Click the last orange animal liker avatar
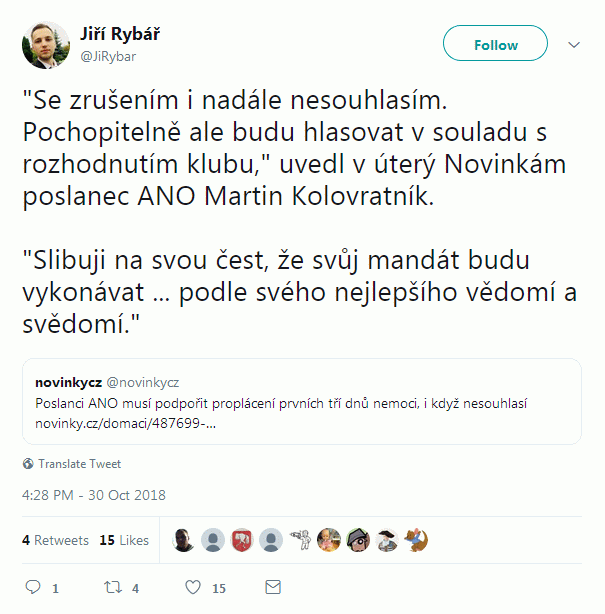This screenshot has width=605, height=614. 416,540
